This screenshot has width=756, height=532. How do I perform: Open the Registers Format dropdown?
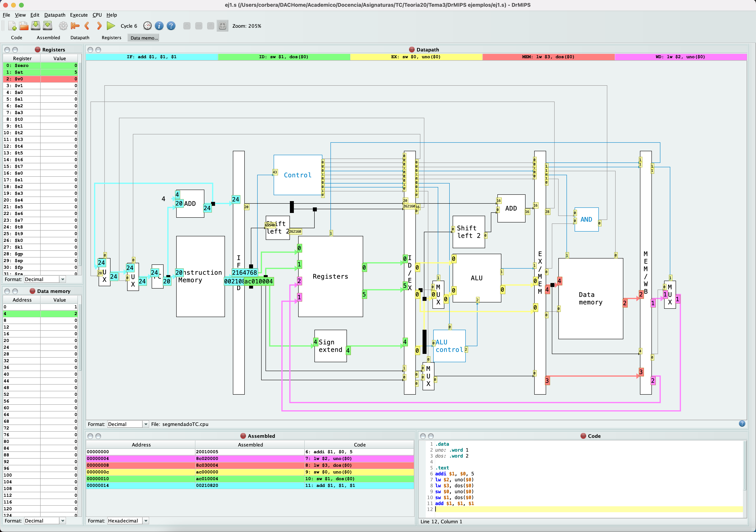tap(45, 279)
